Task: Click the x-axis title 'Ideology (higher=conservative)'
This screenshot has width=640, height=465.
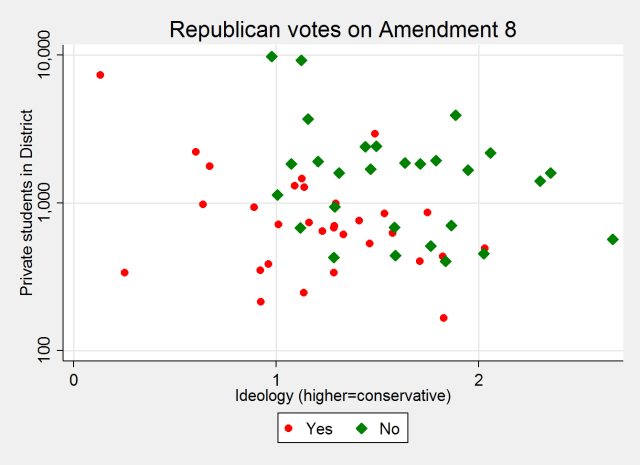Action: pyautogui.click(x=343, y=396)
